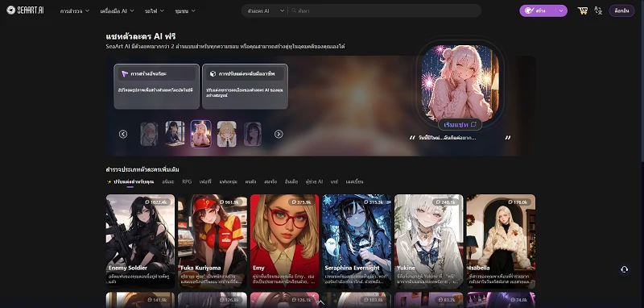Switch to the anime category tab

168,181
